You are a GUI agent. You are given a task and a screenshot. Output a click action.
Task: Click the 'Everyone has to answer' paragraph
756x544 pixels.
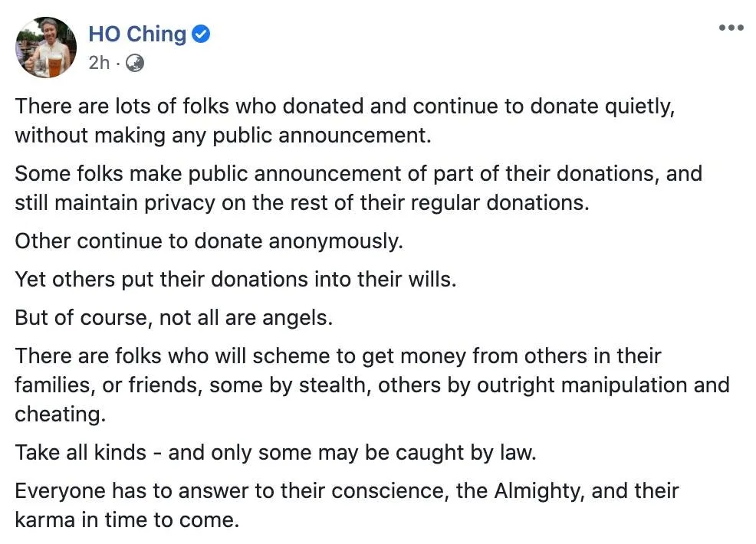[347, 505]
